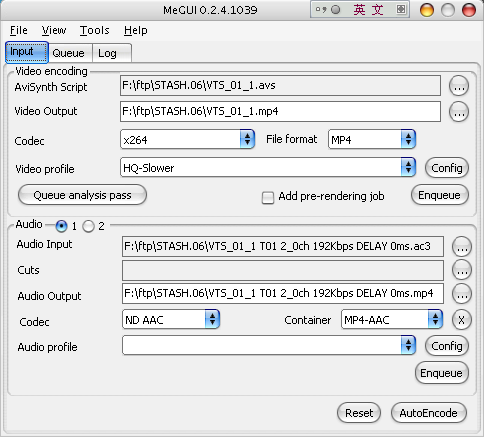Select the Input tab

click(x=27, y=52)
